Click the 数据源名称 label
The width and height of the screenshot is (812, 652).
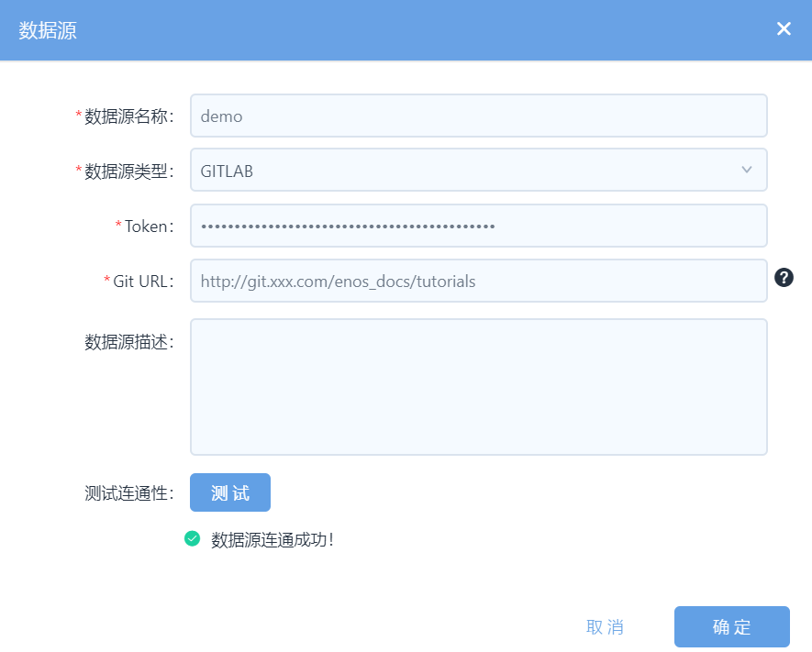128,116
